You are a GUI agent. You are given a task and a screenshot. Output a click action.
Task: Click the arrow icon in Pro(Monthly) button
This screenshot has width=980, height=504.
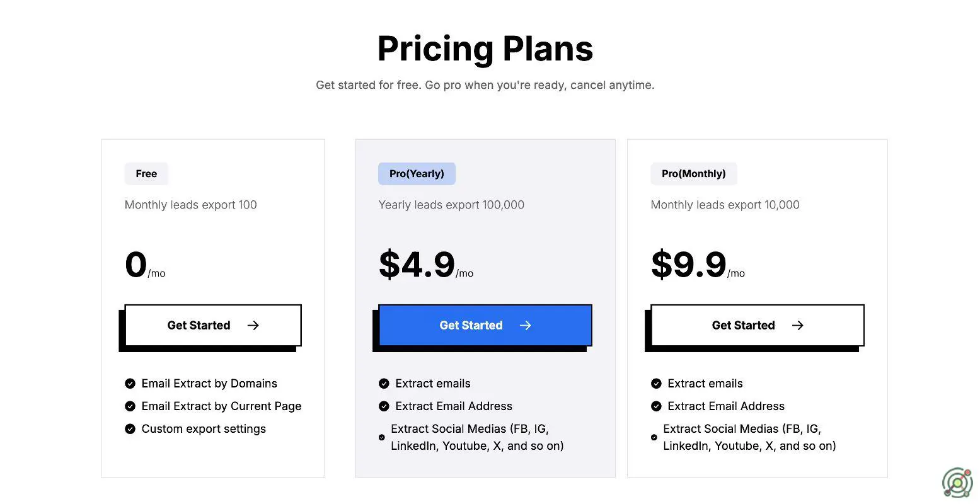(797, 325)
